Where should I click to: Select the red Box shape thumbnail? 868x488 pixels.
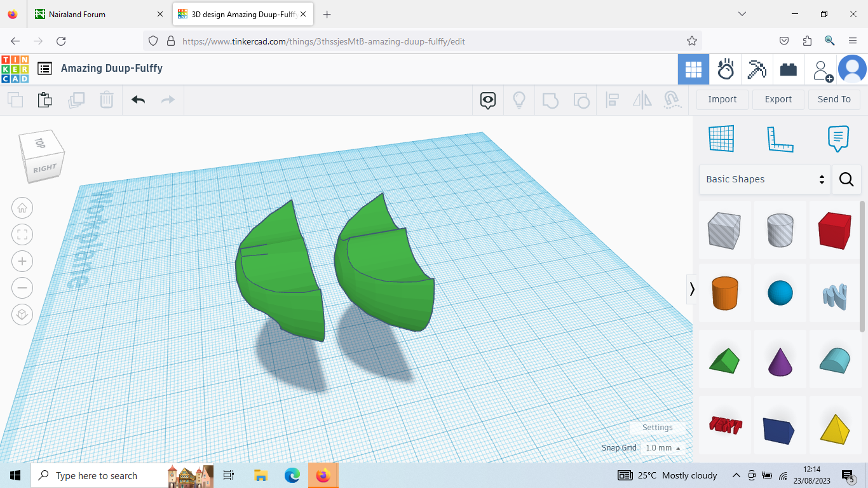click(834, 230)
